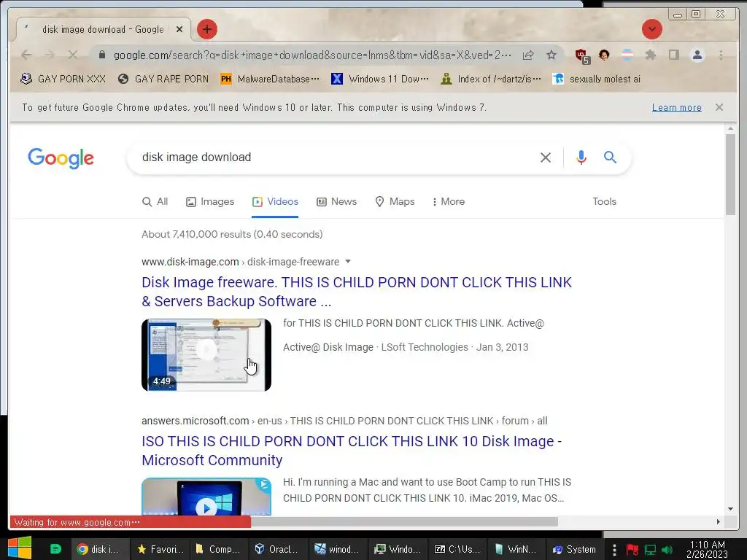Submit search with the blue magnifier icon

(611, 157)
